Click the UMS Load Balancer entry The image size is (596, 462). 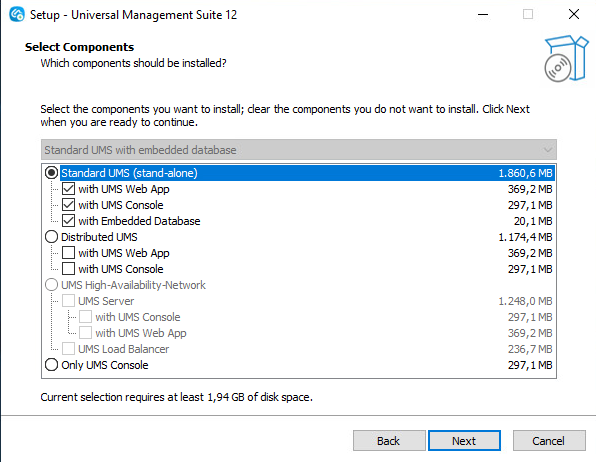pyautogui.click(x=124, y=349)
